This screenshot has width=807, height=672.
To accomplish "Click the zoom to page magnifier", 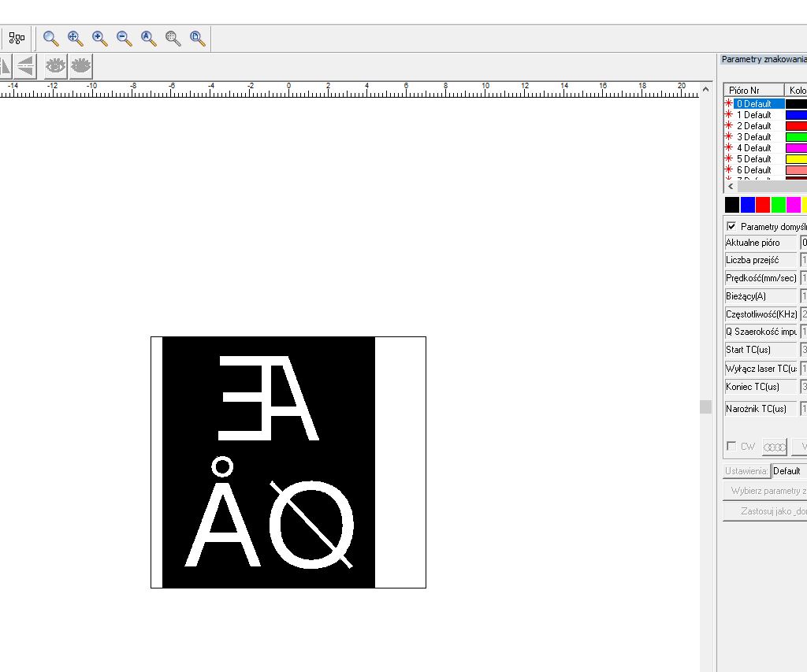I will tap(198, 39).
